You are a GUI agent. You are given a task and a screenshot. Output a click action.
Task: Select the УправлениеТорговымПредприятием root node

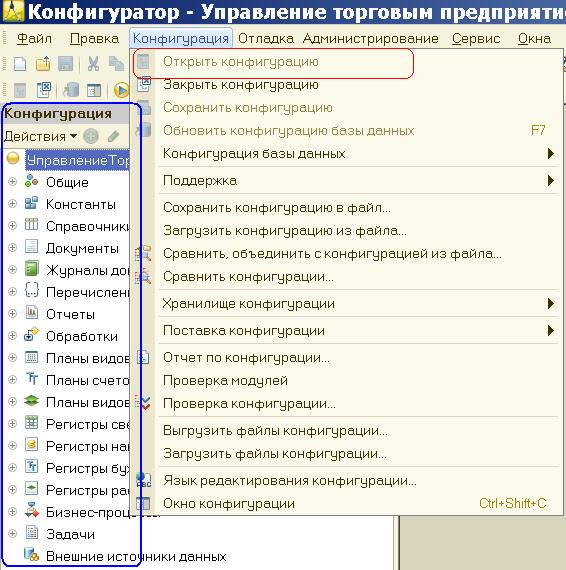(77, 160)
